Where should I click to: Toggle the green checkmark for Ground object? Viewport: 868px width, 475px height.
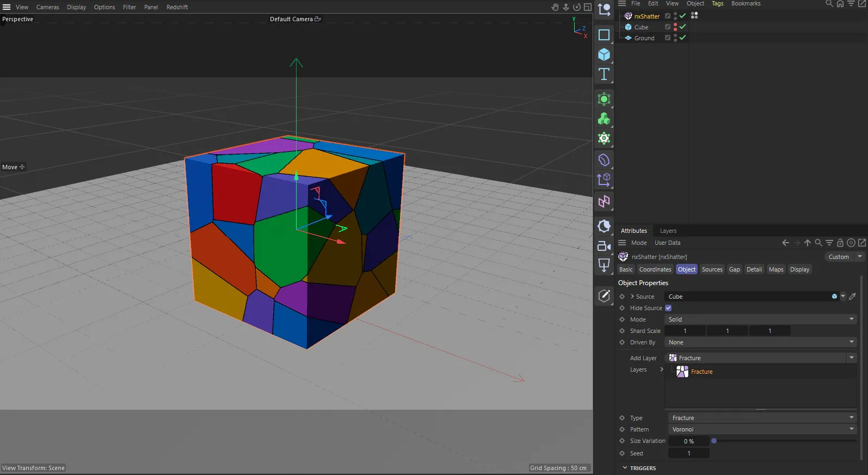[682, 38]
